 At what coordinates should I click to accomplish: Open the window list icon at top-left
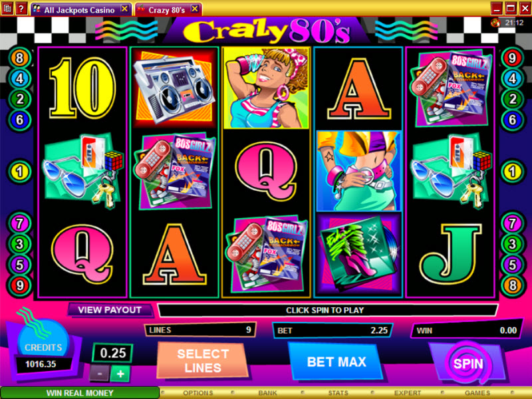[x=7, y=8]
